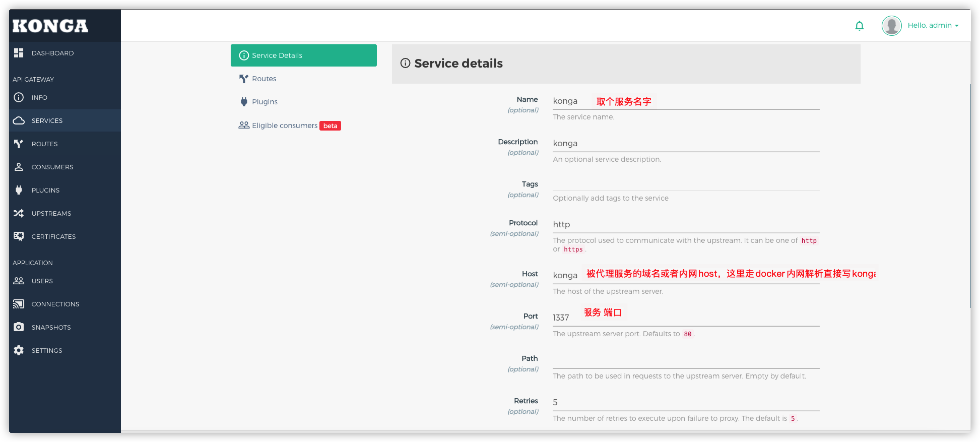The width and height of the screenshot is (980, 442).
Task: Click the KONGA logo
Action: coord(50,25)
